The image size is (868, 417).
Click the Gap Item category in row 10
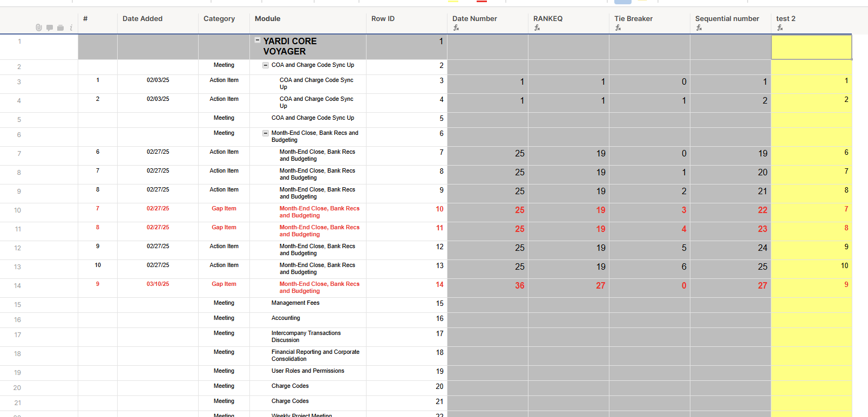pos(224,208)
